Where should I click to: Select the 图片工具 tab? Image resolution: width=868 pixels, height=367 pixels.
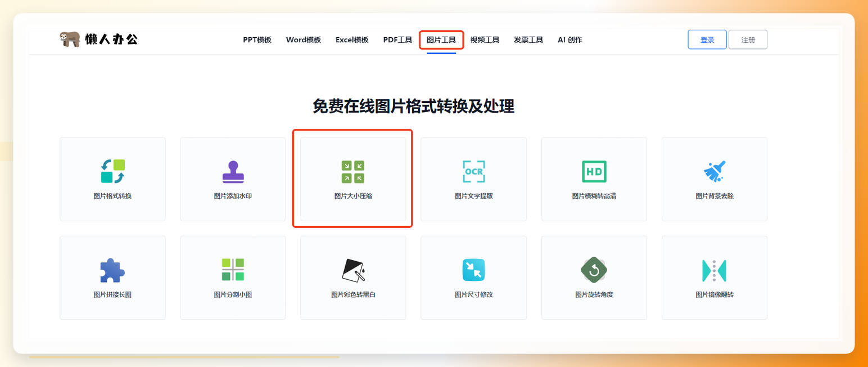click(441, 40)
